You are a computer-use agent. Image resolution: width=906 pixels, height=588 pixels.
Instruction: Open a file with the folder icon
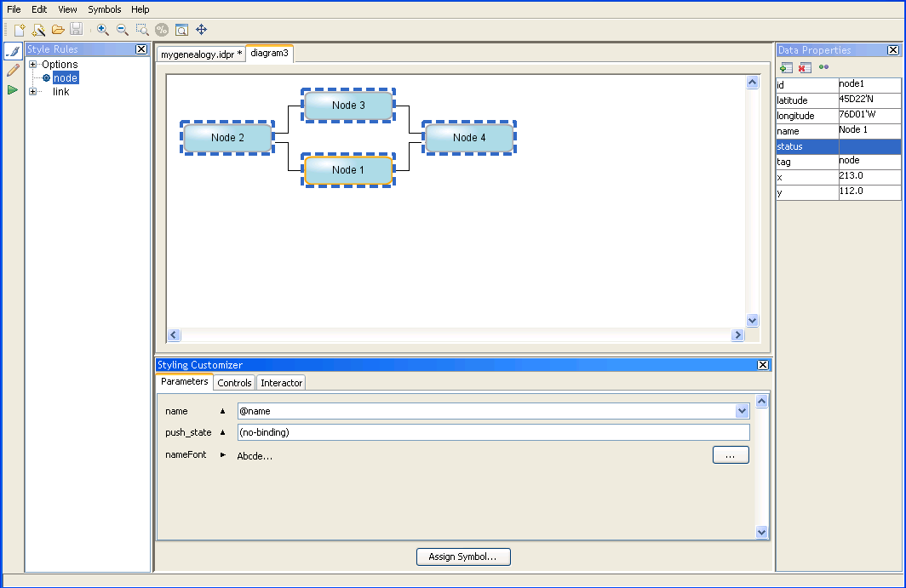58,30
